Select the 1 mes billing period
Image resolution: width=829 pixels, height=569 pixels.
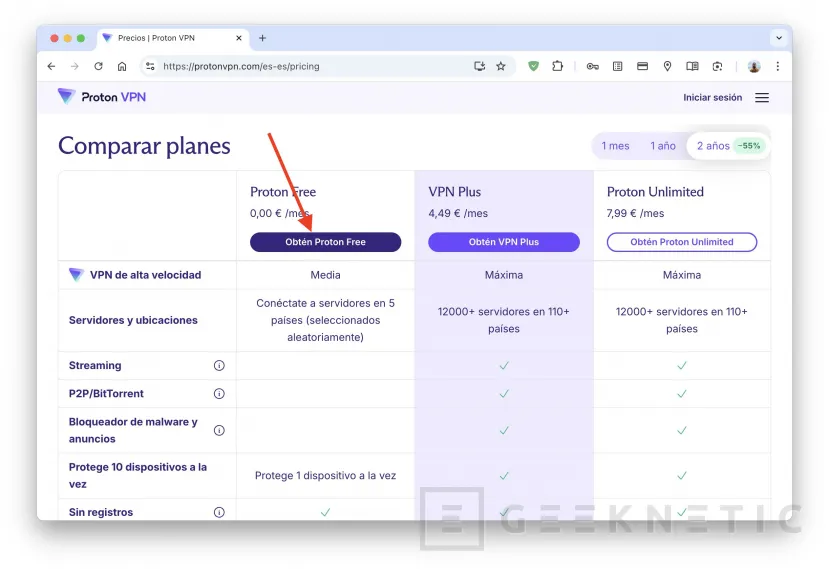coord(615,146)
